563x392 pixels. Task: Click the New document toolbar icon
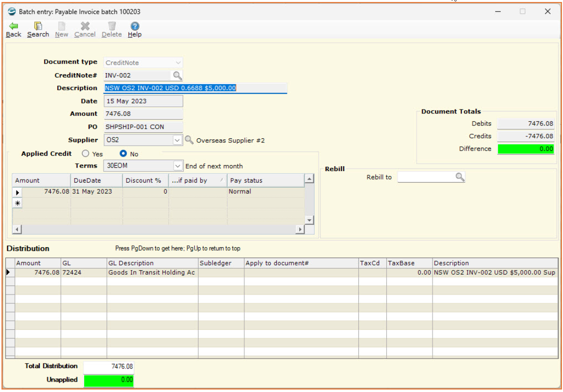pyautogui.click(x=62, y=26)
